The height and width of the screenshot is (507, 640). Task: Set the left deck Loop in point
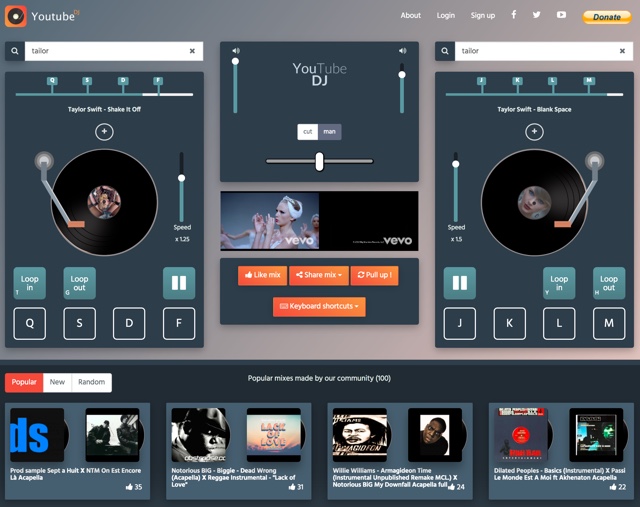[x=29, y=283]
